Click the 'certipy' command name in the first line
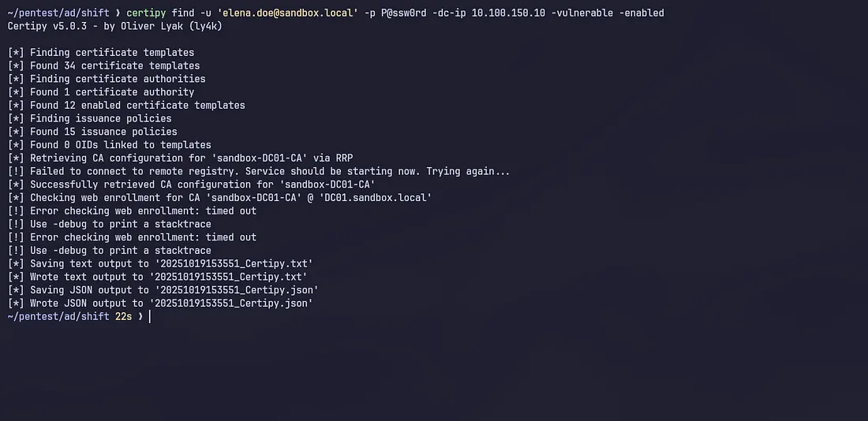The width and height of the screenshot is (868, 421). (x=146, y=13)
